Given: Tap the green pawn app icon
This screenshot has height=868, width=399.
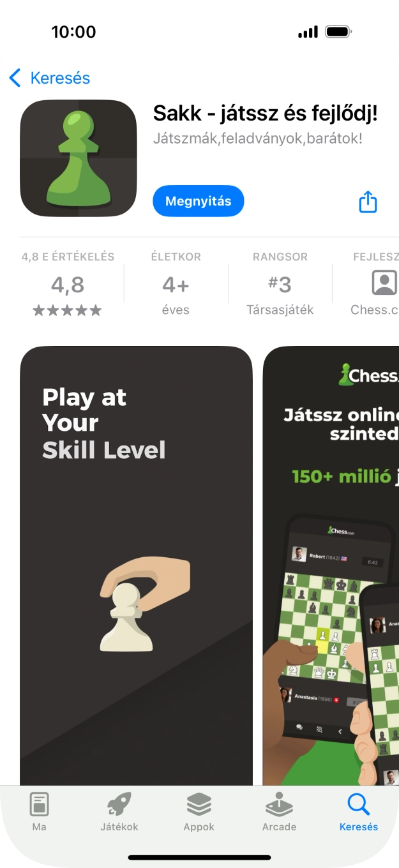Looking at the screenshot, I should pyautogui.click(x=79, y=158).
